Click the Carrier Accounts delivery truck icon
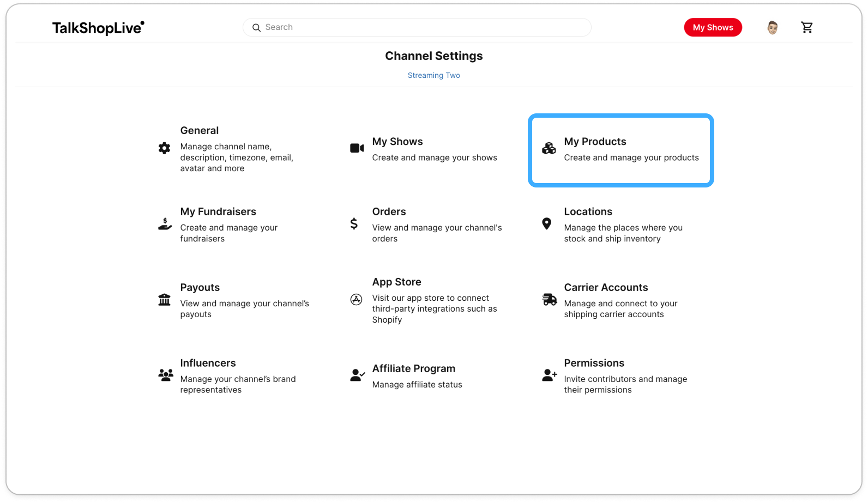 tap(550, 299)
